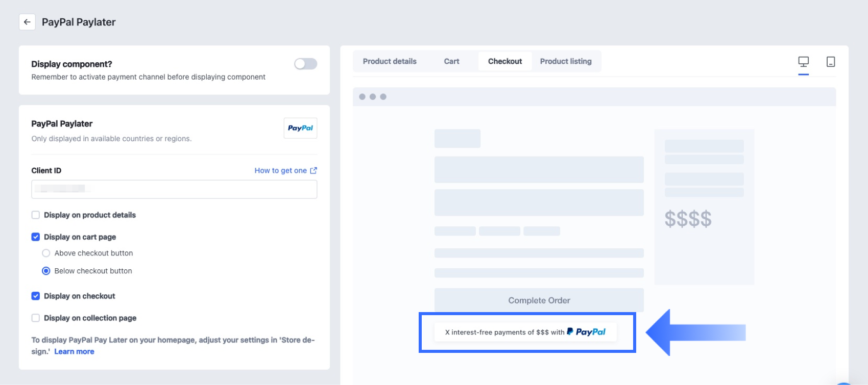Switch to Checkout preview tab
The image size is (868, 385).
coord(504,61)
